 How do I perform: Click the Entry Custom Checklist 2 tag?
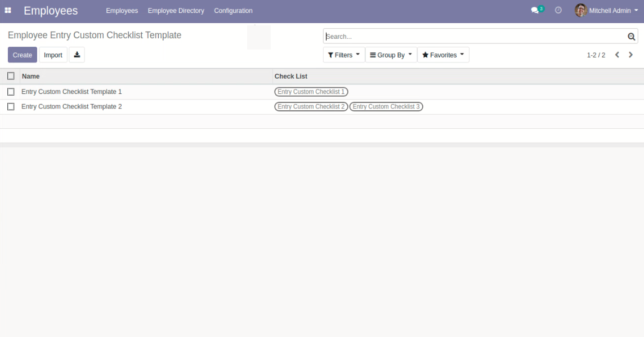311,107
